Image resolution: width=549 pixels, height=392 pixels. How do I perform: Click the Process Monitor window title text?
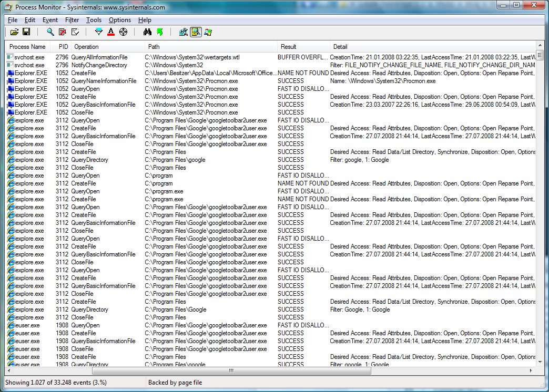pos(90,7)
